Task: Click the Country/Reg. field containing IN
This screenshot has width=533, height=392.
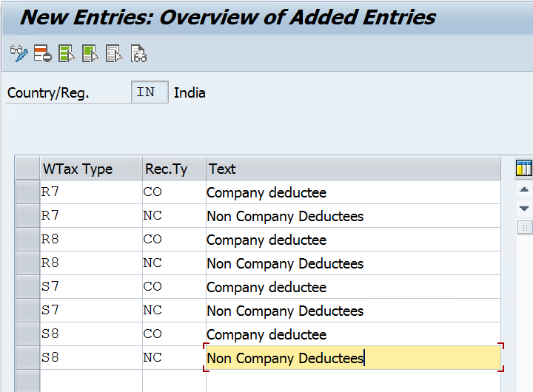Action: (x=150, y=92)
